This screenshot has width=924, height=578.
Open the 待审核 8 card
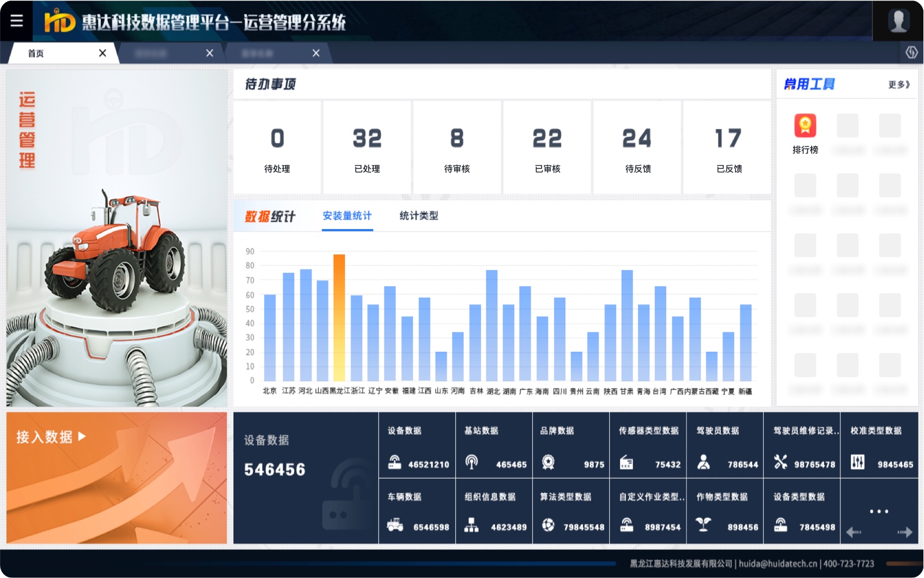click(457, 148)
